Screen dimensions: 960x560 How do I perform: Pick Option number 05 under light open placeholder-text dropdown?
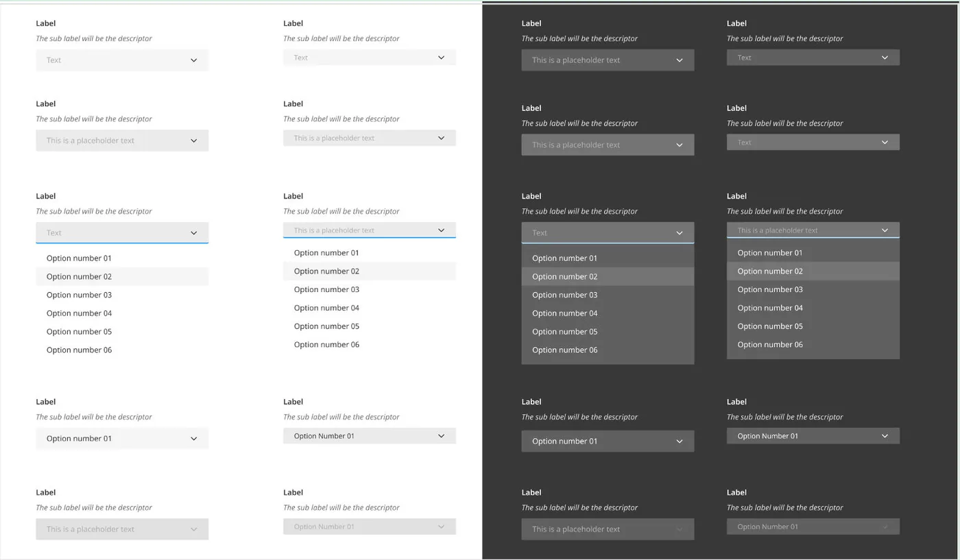coord(370,326)
